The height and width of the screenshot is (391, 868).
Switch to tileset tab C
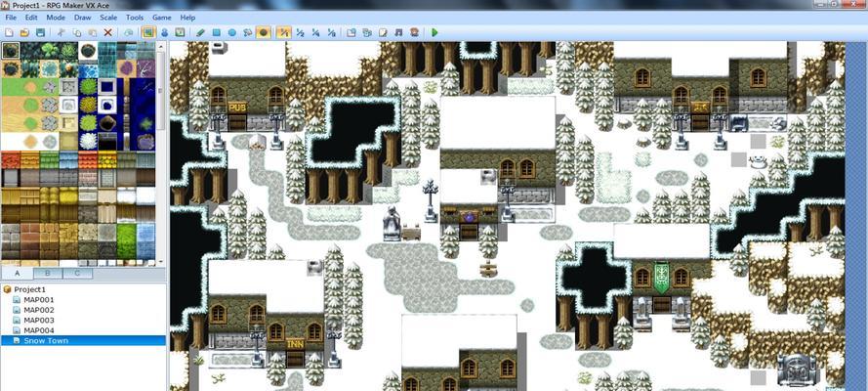tap(77, 273)
